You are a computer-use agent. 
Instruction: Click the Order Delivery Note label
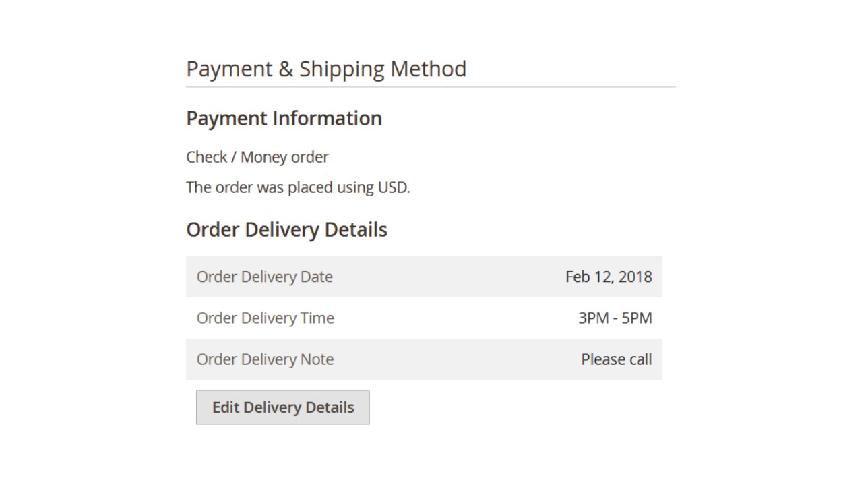265,359
